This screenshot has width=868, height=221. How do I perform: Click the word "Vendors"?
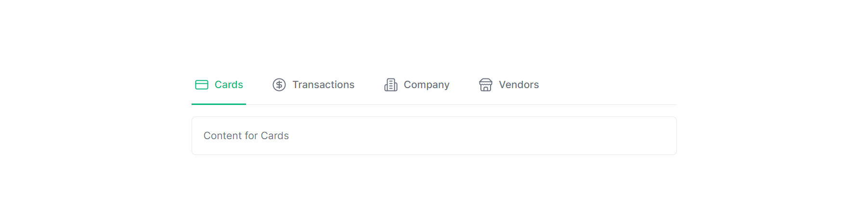(x=519, y=85)
